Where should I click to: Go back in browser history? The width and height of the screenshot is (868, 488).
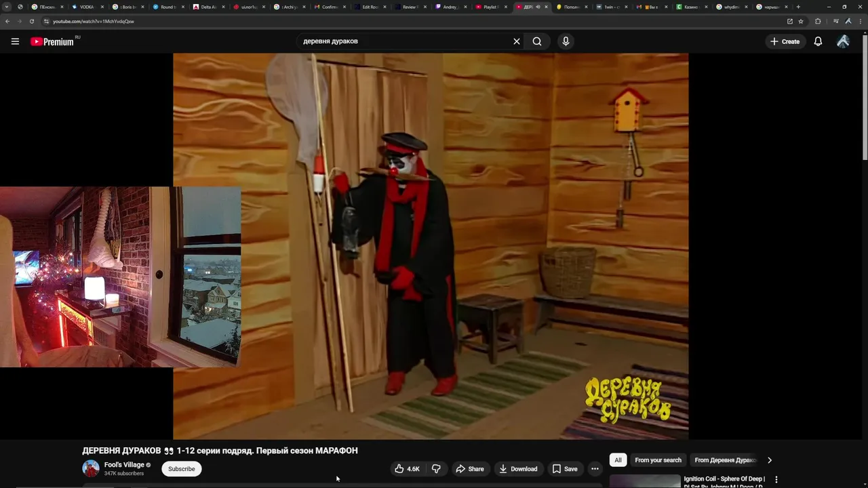point(7,21)
